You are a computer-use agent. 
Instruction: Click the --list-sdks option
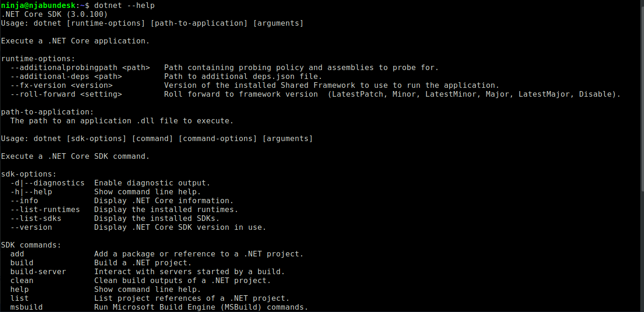click(35, 218)
